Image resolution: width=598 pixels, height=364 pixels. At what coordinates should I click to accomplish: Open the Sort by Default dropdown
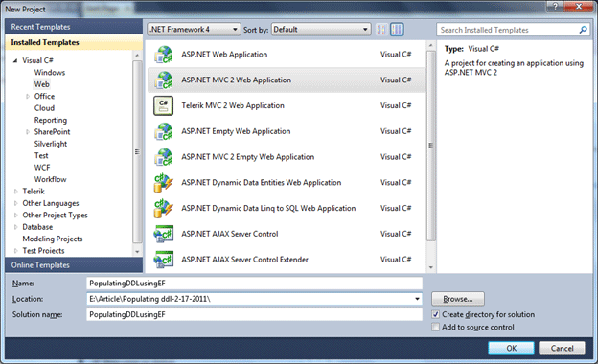[321, 30]
